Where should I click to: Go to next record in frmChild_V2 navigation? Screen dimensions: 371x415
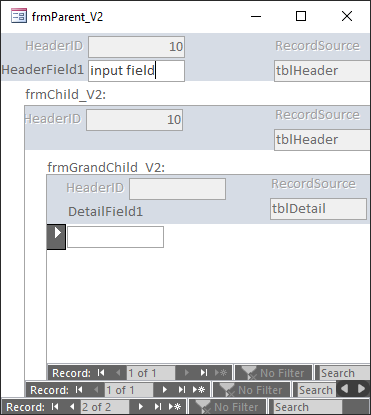click(165, 390)
